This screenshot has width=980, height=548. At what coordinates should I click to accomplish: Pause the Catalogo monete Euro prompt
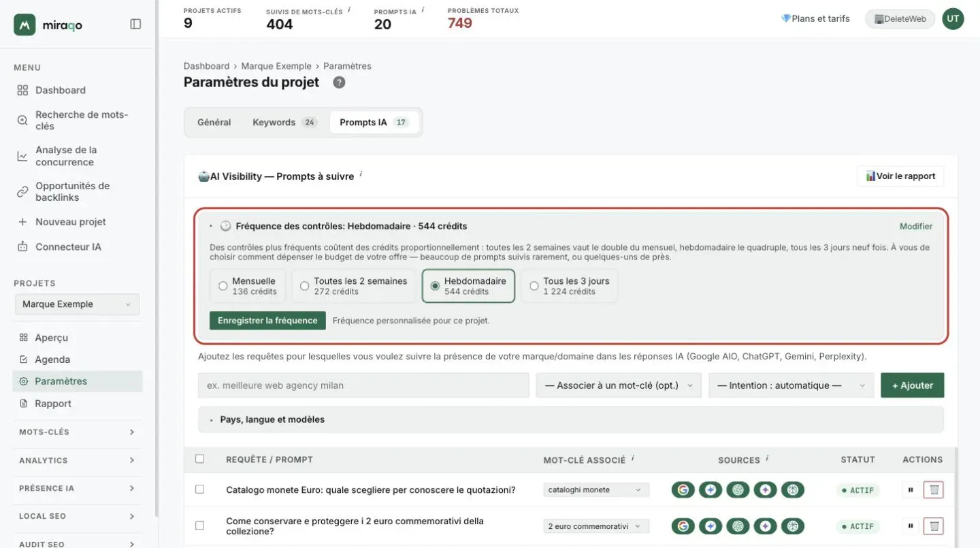pyautogui.click(x=910, y=489)
